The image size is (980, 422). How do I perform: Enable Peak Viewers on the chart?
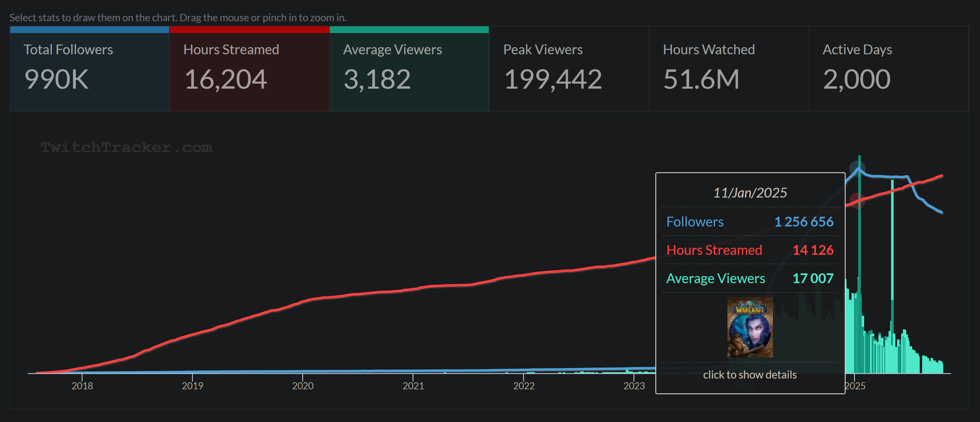click(x=569, y=68)
